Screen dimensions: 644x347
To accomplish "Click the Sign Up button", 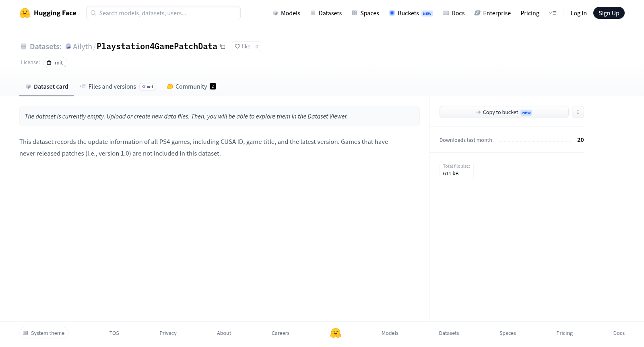I will point(609,13).
